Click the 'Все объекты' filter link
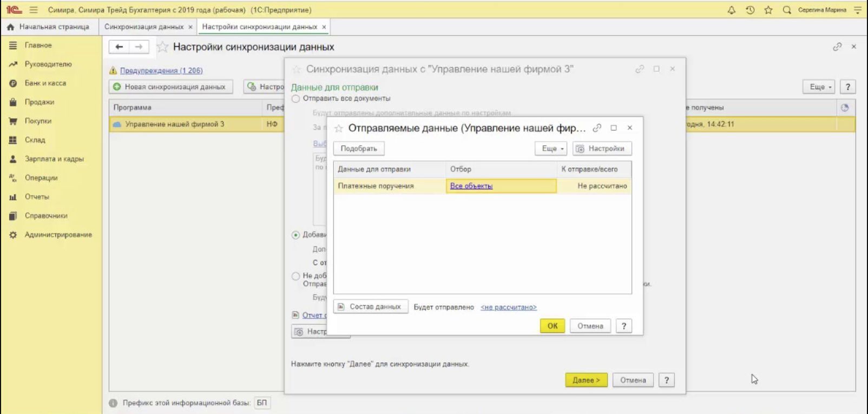This screenshot has height=414, width=868. (471, 186)
